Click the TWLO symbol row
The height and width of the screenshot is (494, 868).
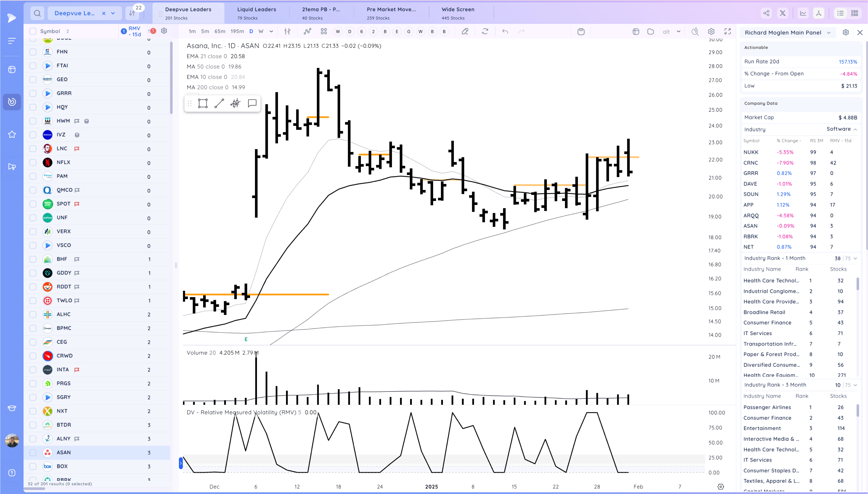(x=64, y=301)
